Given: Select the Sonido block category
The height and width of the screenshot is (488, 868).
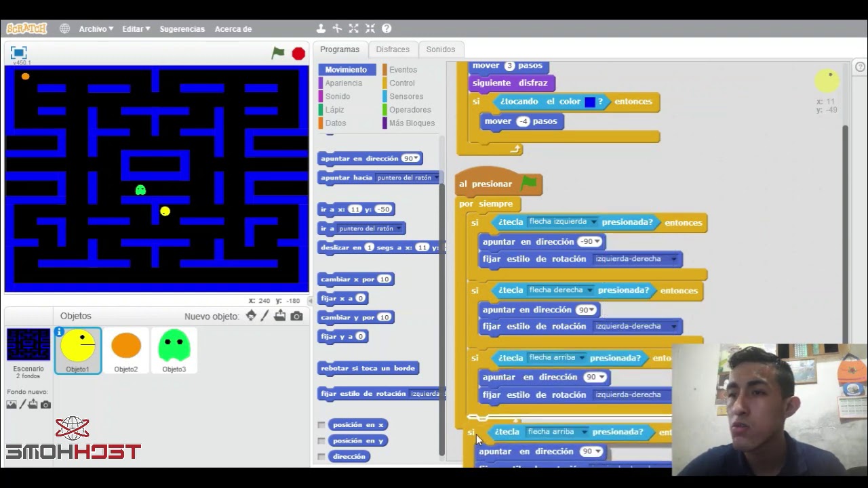Looking at the screenshot, I should tap(337, 96).
